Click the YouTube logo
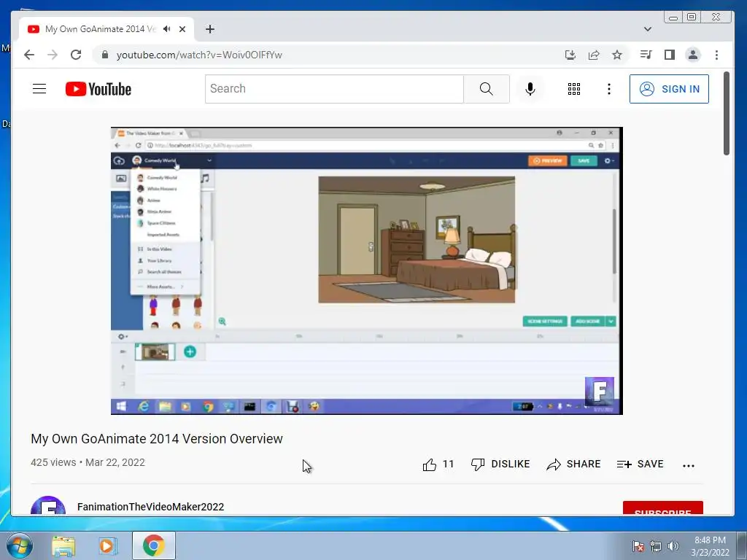 coord(98,89)
